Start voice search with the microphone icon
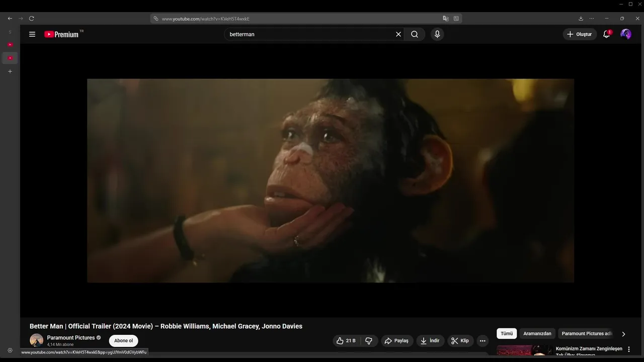The height and width of the screenshot is (362, 644). pos(437,34)
